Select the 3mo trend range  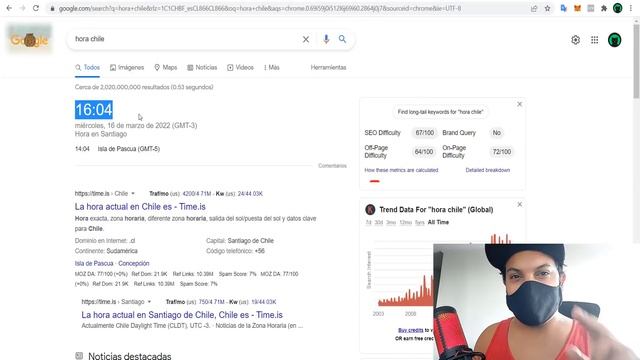391,222
